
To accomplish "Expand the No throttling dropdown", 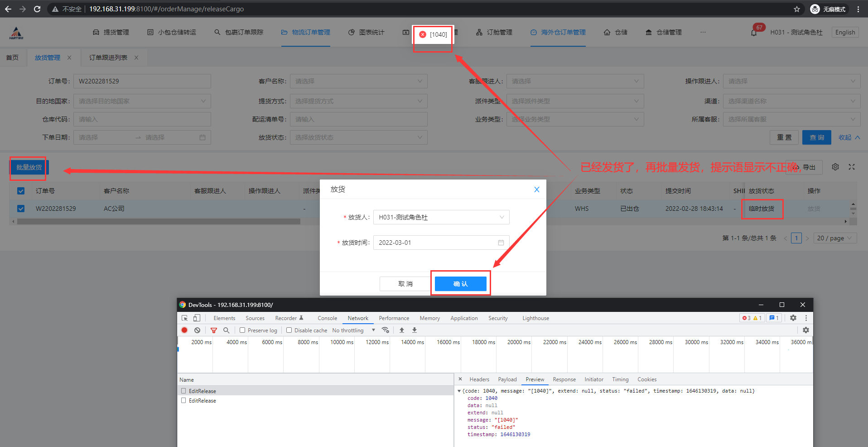I will tap(353, 330).
